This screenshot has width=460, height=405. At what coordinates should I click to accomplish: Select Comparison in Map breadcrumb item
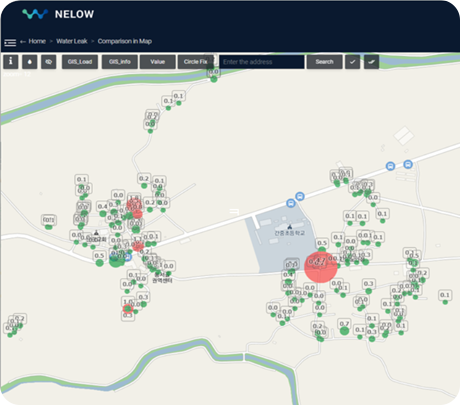click(x=125, y=41)
